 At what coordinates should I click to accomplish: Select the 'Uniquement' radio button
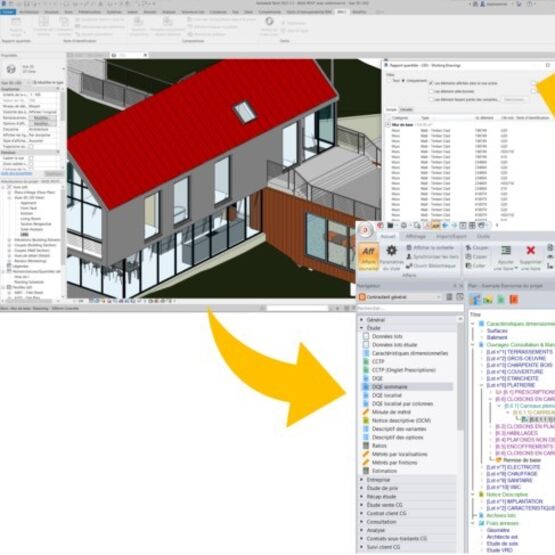point(403,81)
